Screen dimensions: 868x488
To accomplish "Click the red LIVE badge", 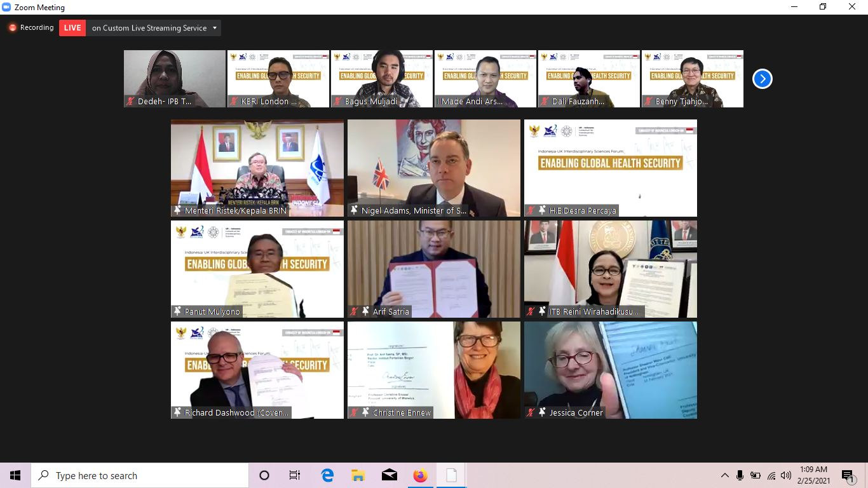I will click(x=72, y=28).
